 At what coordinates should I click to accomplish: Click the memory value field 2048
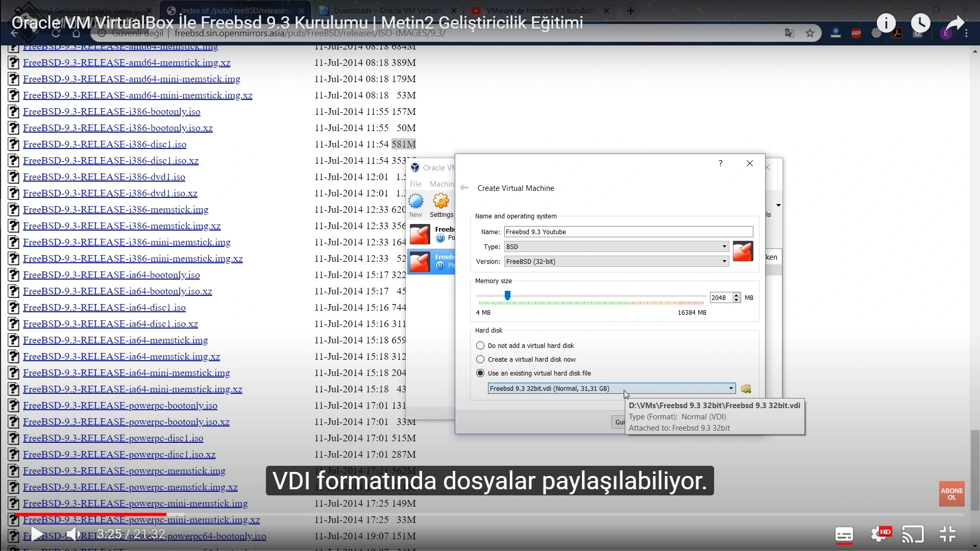coord(721,297)
